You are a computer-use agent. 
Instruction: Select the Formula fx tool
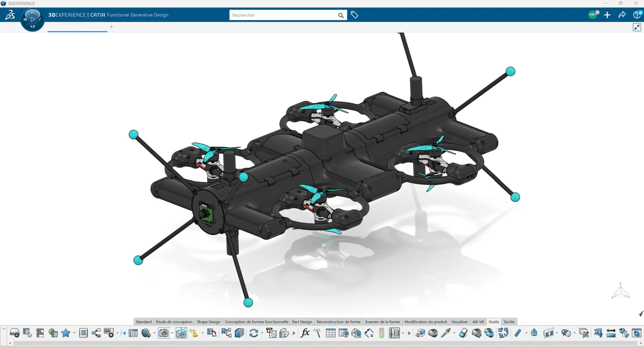coord(305,333)
